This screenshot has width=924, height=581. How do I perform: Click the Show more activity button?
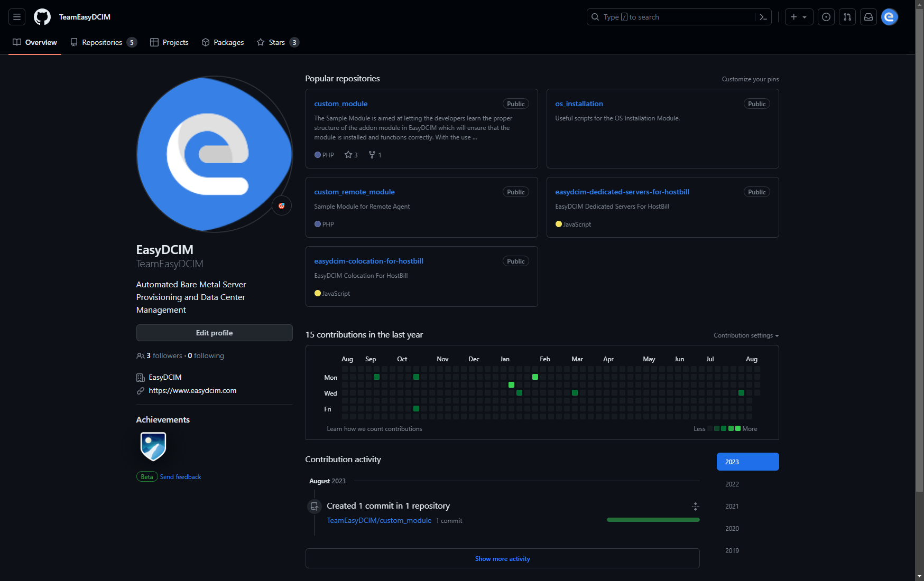point(502,558)
